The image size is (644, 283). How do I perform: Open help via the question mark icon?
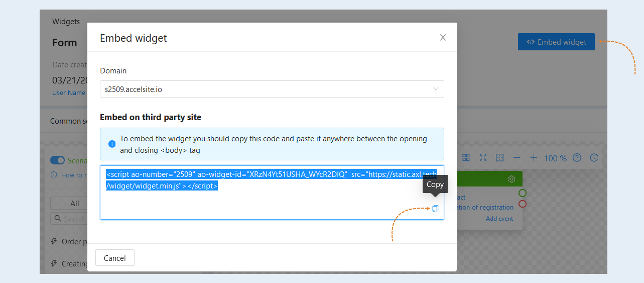click(577, 158)
